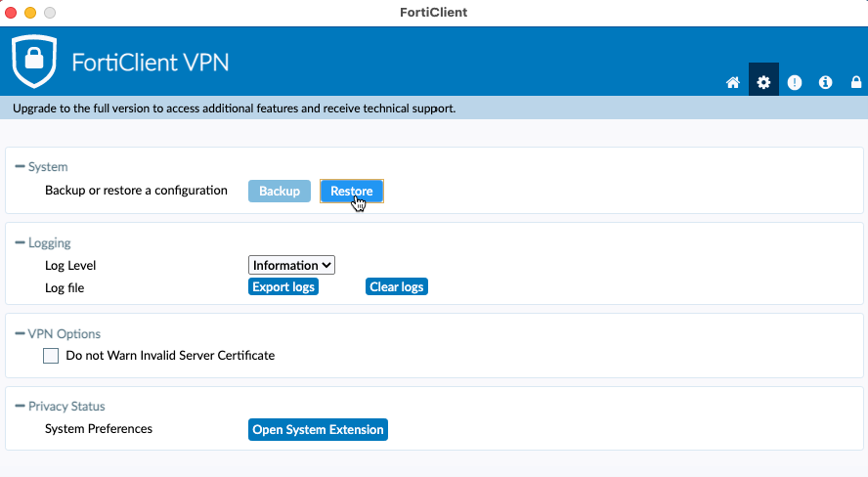The image size is (868, 477).
Task: Close the FortiClient window with red button
Action: (11, 12)
